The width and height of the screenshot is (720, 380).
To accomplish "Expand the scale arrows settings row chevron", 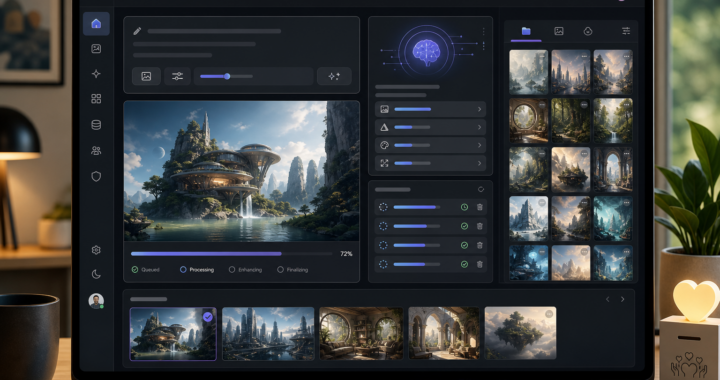I will pyautogui.click(x=479, y=163).
